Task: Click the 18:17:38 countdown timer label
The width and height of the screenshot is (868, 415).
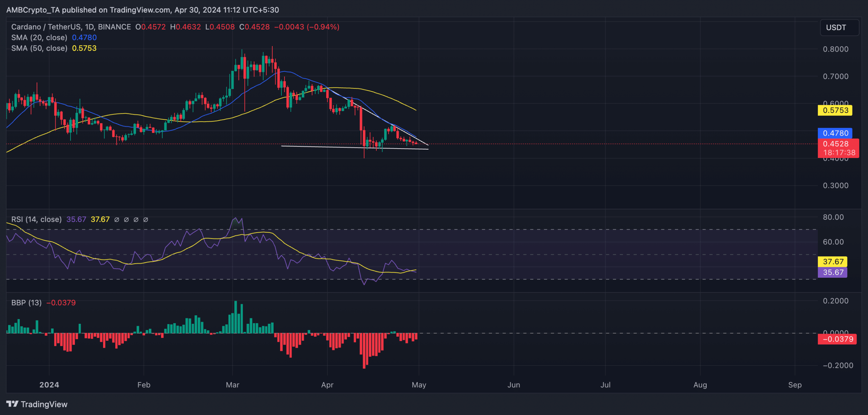Action: tap(839, 153)
